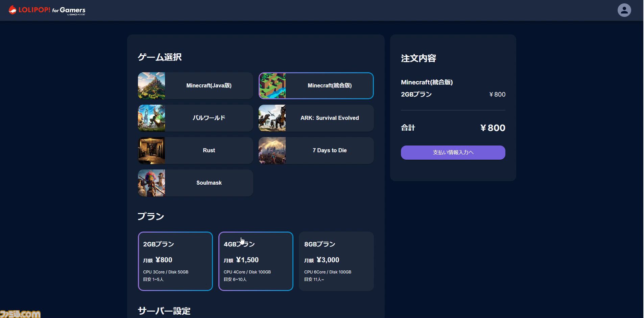Choose the 8GBプラン card at ¥3,000

pos(336,261)
